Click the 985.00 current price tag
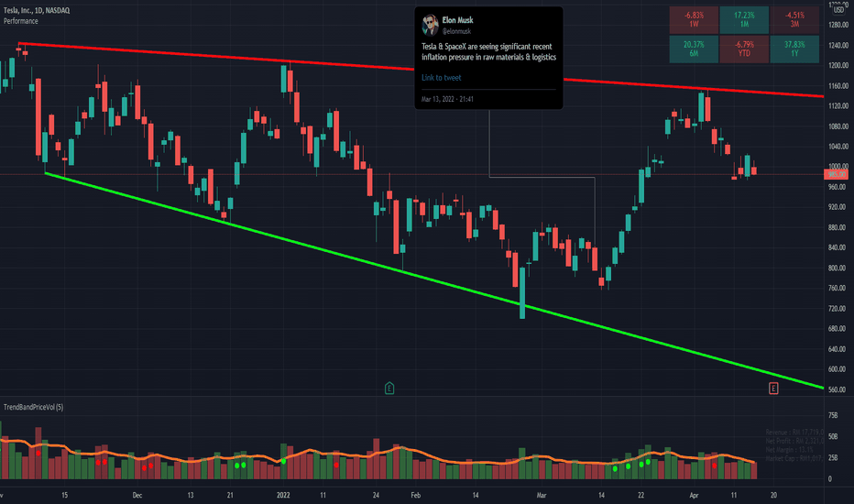The height and width of the screenshot is (504, 854). click(x=836, y=174)
